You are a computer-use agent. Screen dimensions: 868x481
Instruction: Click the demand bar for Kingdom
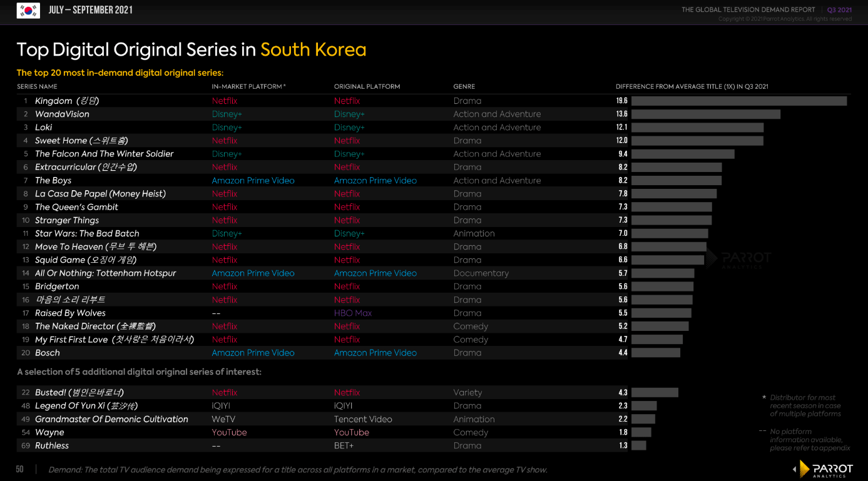739,101
